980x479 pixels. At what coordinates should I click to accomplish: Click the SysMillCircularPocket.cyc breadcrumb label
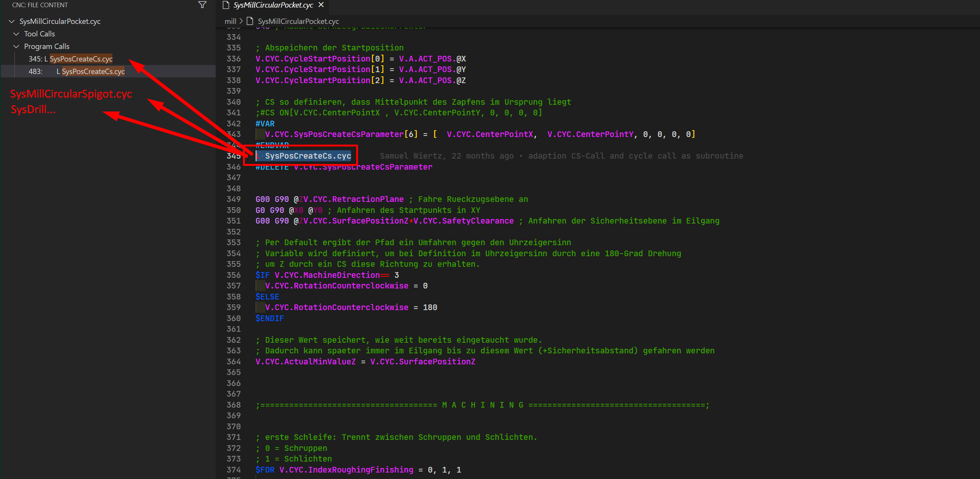click(298, 21)
